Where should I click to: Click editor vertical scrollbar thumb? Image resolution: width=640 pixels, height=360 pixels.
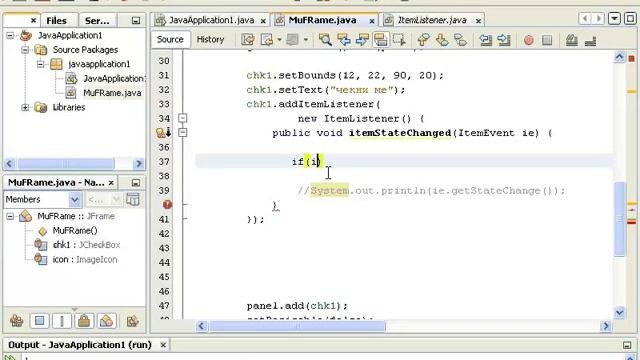620,218
